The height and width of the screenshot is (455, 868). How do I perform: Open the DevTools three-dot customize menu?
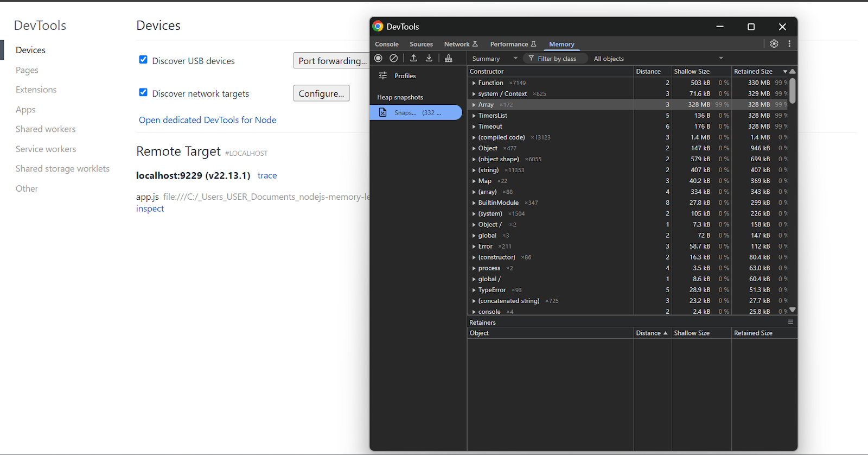(x=789, y=43)
